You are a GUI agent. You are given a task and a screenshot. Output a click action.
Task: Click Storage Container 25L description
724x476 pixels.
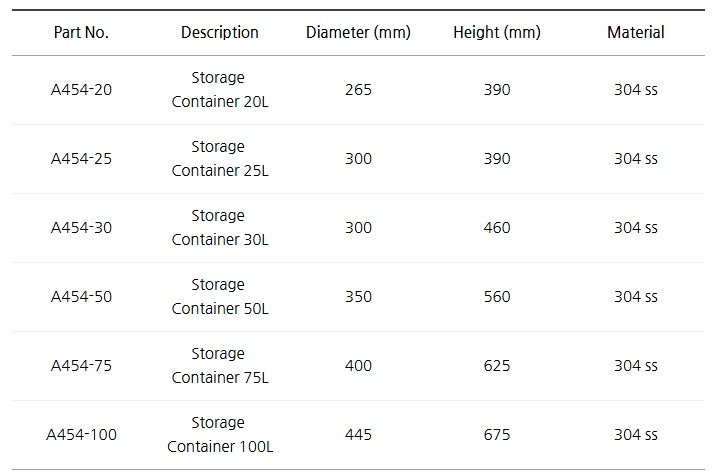coord(219,159)
